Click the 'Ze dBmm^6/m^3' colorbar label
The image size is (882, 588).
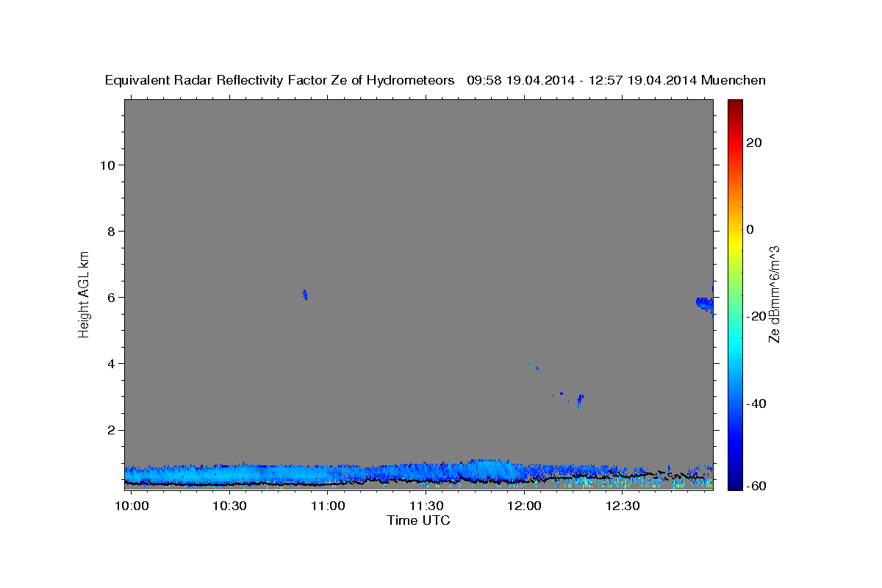click(x=773, y=294)
